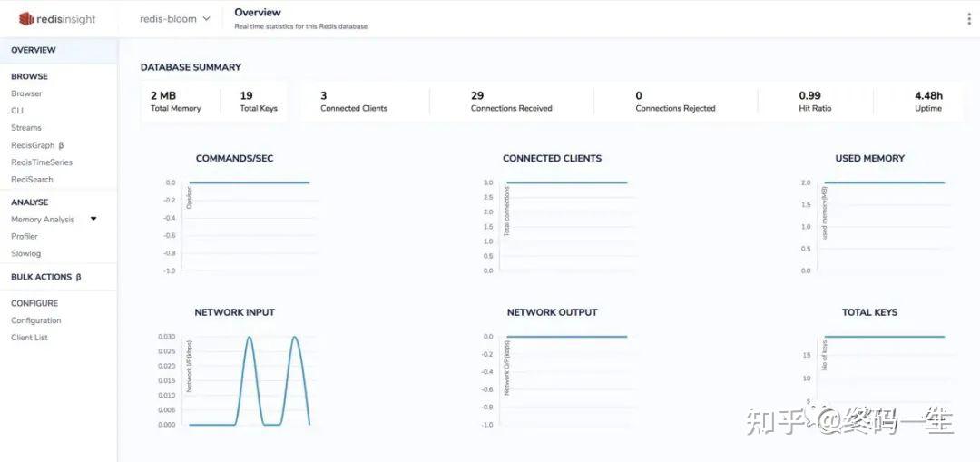980x462 pixels.
Task: Open RedisGraph beta page
Action: point(37,145)
